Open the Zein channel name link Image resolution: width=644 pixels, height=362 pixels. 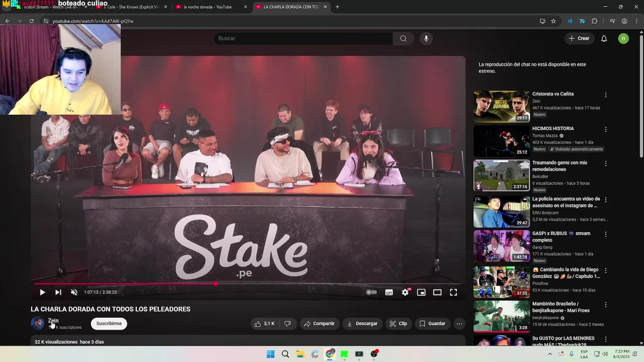[53, 320]
